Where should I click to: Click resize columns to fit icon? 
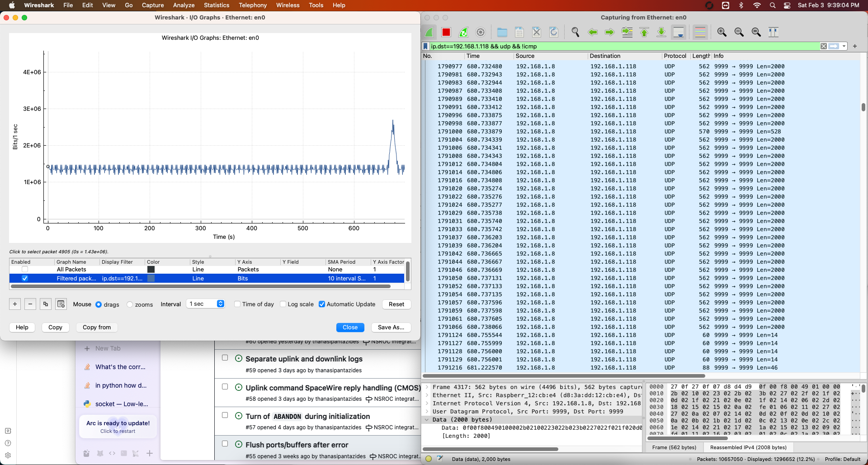tap(774, 32)
